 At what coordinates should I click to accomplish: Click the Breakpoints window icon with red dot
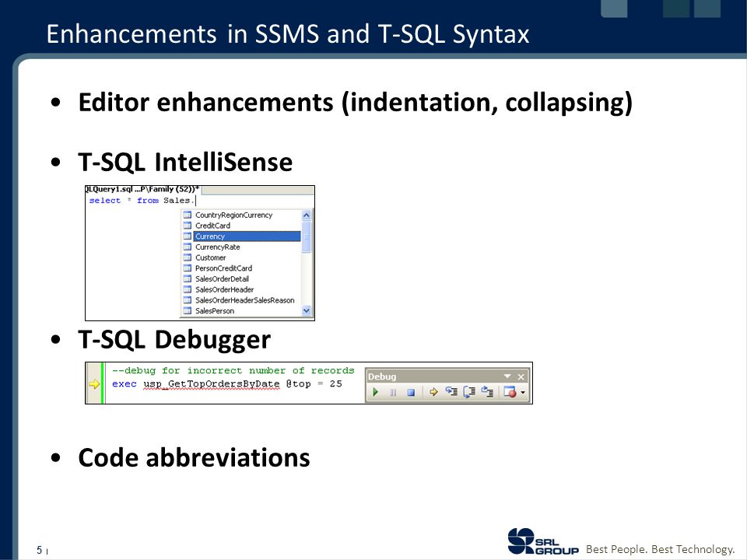(x=510, y=392)
